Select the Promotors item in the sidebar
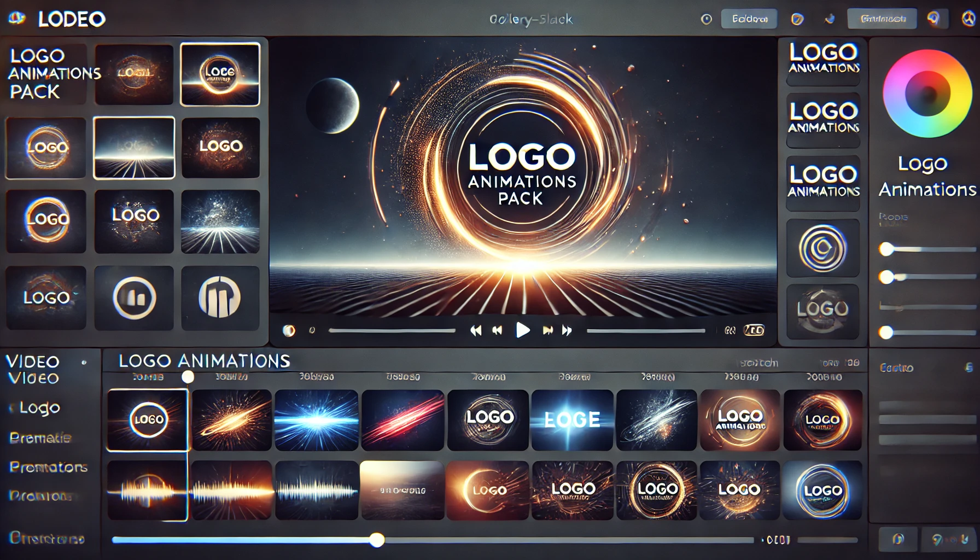 48,467
